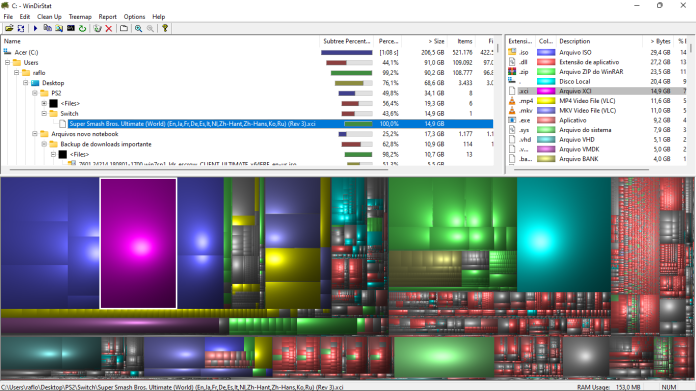The height and width of the screenshot is (391, 696).
Task: Collapse the Desktop folder in the tree
Action: pos(26,83)
